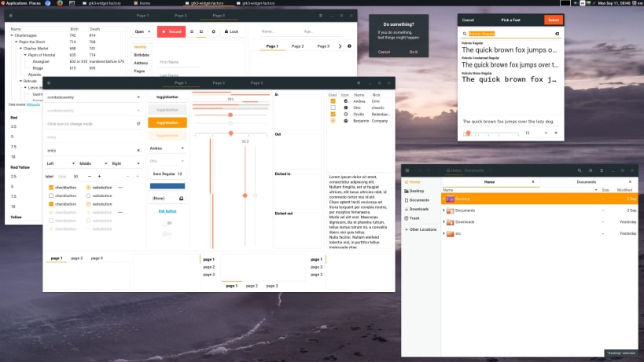644x362 pixels.
Task: Open Applications menu in top panel
Action: (17, 3)
